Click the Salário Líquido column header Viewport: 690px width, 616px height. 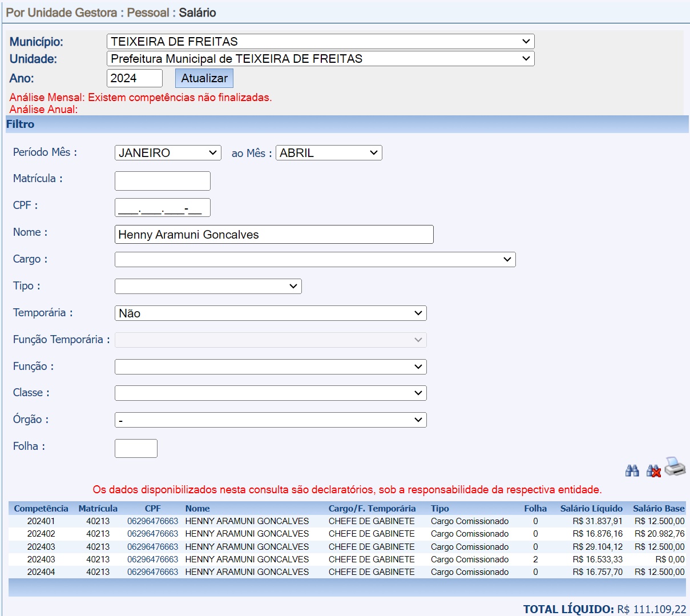[591, 509]
